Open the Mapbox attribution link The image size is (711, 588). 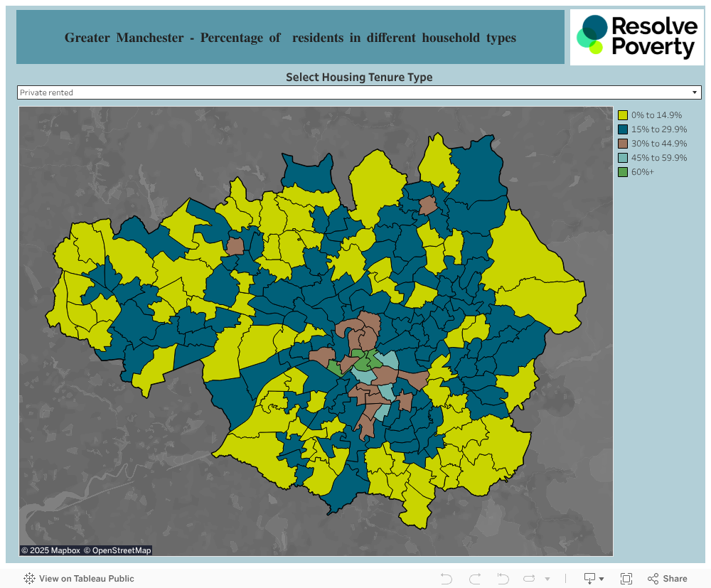pyautogui.click(x=50, y=550)
